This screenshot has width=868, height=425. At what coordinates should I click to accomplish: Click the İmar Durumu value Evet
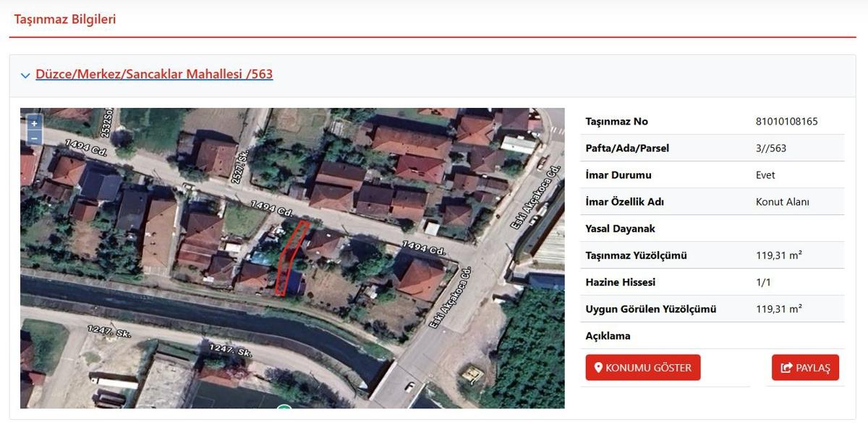(x=765, y=175)
